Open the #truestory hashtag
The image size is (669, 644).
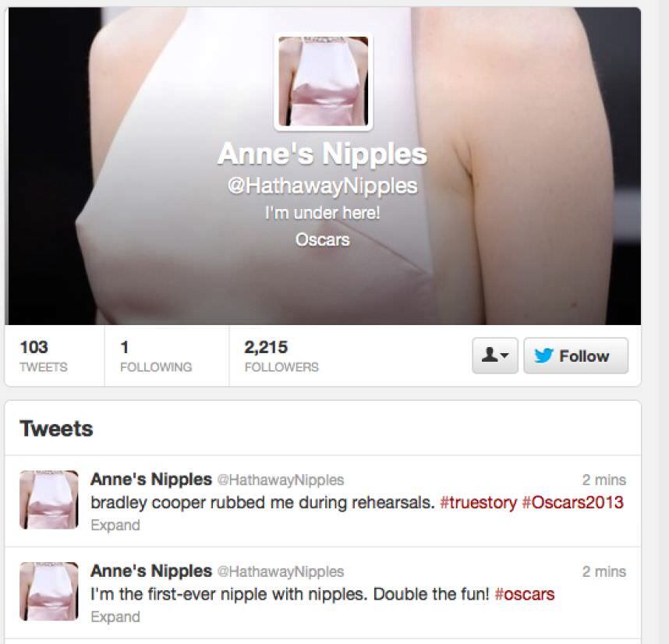coord(478,502)
